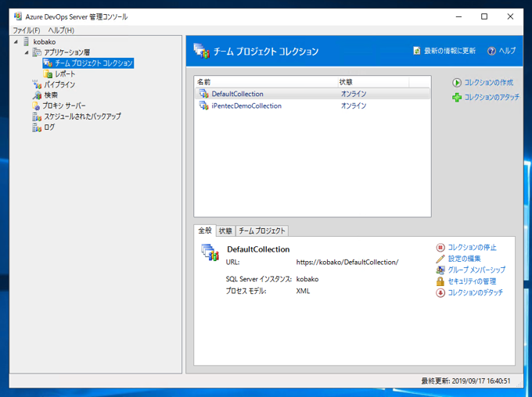532x397 pixels.
Task: Open the パイプライン tree item
Action: [x=59, y=84]
